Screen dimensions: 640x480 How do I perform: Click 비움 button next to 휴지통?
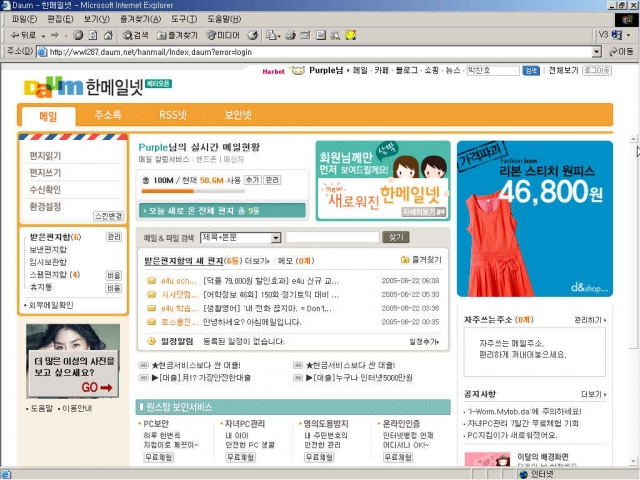click(114, 288)
